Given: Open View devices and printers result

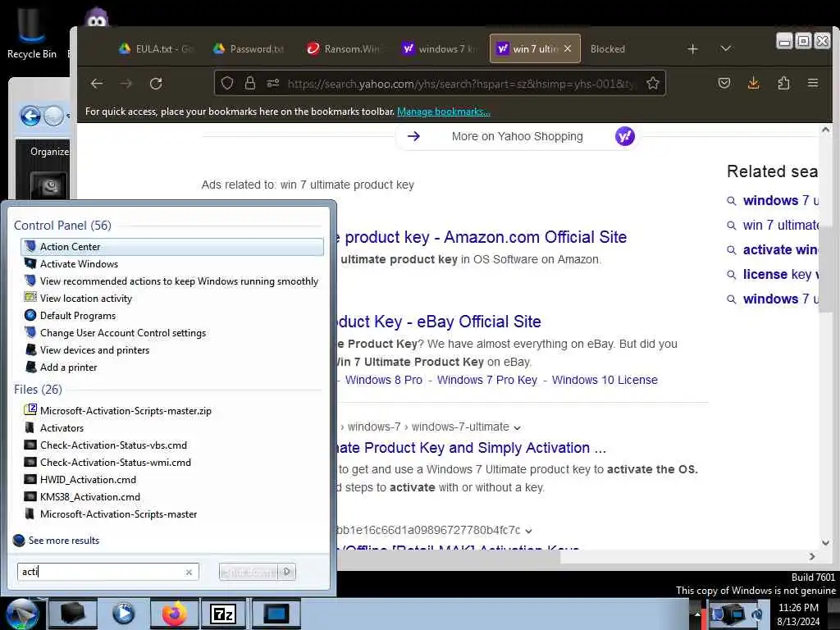Looking at the screenshot, I should 172,349.
